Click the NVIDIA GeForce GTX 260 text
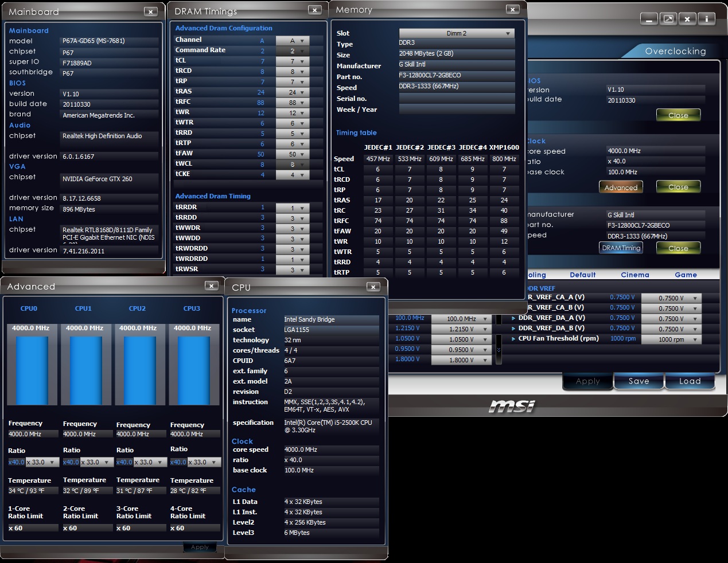The width and height of the screenshot is (728, 563). coord(98,179)
